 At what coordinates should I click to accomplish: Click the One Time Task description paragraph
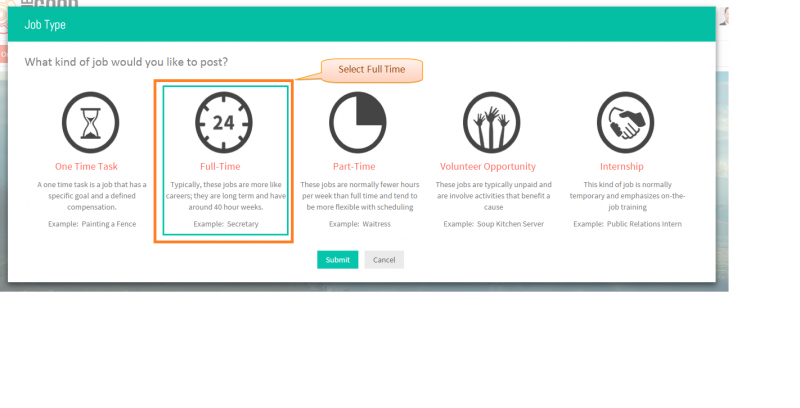(x=92, y=196)
